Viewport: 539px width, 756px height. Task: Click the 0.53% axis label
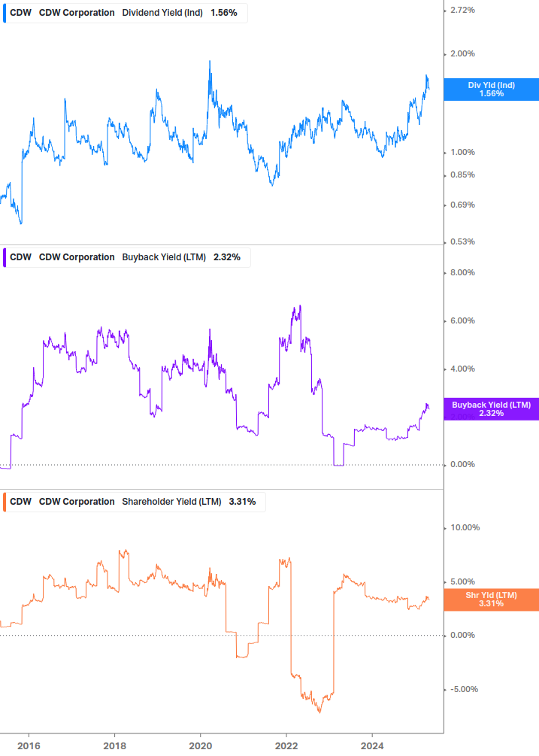462,241
